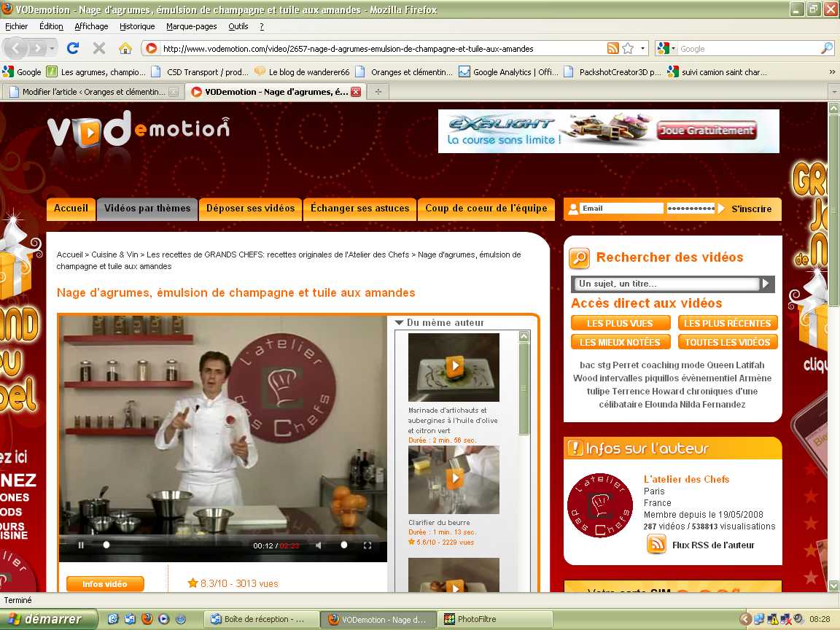Click LES MIEUX NOTÉES button
Viewport: 840px width, 630px height.
click(x=621, y=342)
